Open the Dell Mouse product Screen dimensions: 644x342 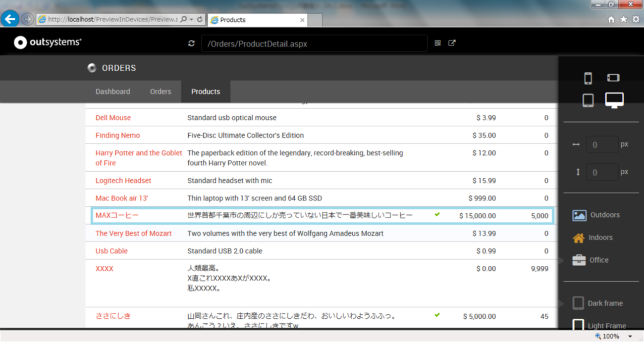point(113,118)
